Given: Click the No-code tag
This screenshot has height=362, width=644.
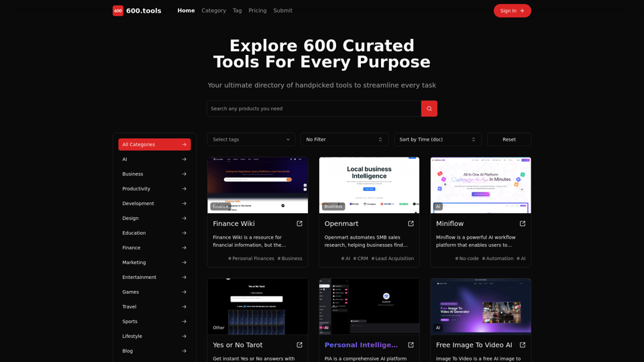Looking at the screenshot, I should pos(467,259).
